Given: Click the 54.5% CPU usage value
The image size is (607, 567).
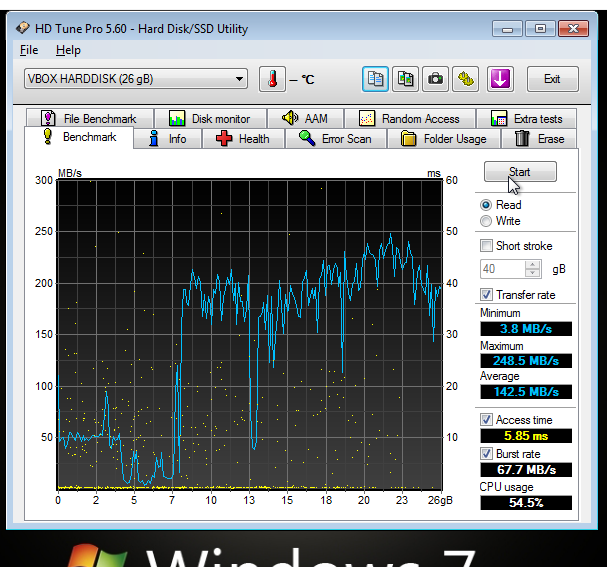Looking at the screenshot, I should [526, 503].
